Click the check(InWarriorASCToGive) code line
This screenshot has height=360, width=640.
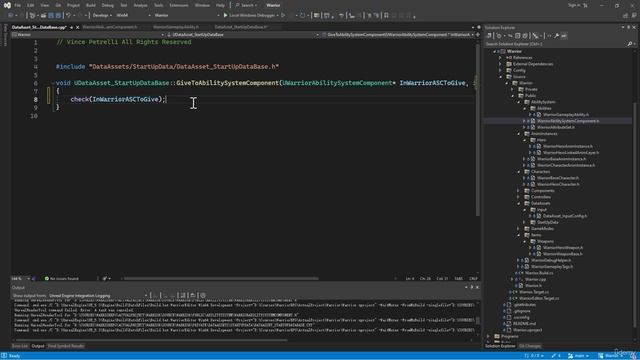(118, 99)
